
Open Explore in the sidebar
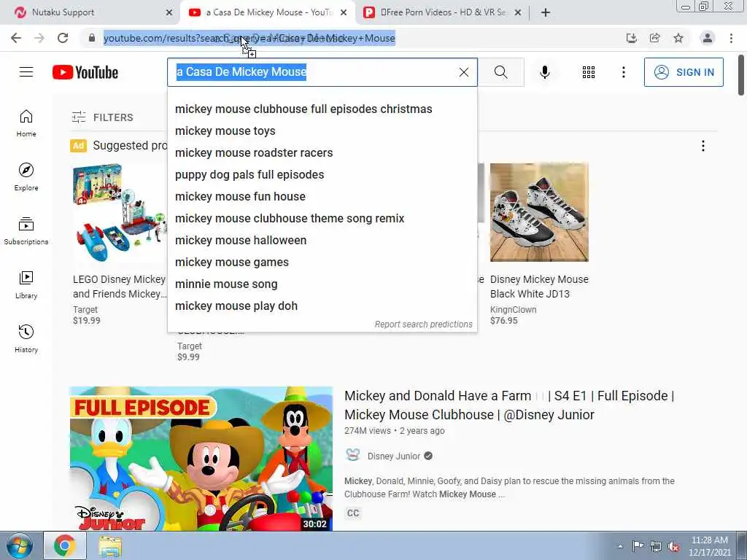[26, 177]
